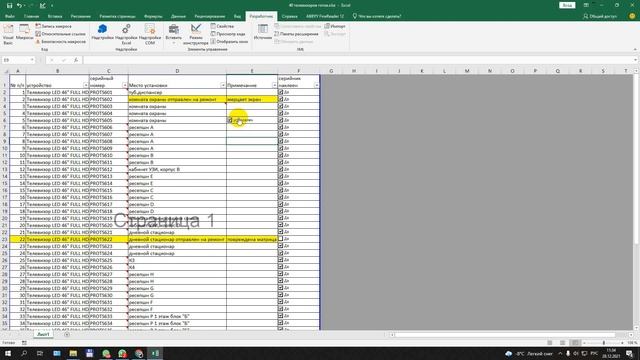Switch to Normal view in status bar
The width and height of the screenshot is (640, 360).
click(x=550, y=343)
